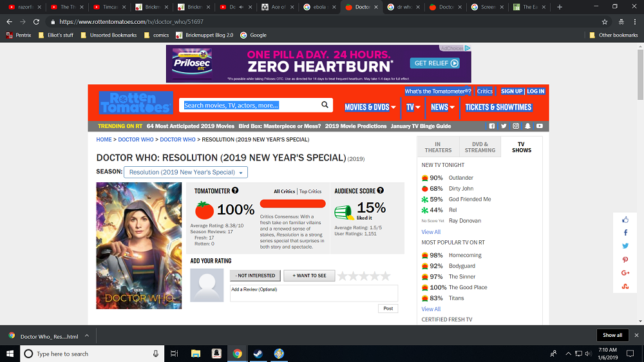Click the Audience Score help icon
The height and width of the screenshot is (362, 644).
coord(381,191)
